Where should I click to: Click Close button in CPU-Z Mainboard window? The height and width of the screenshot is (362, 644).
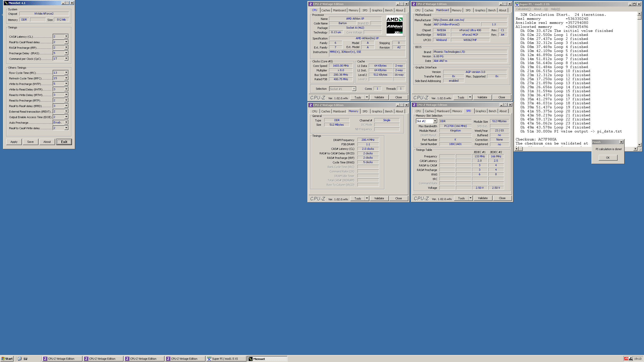pyautogui.click(x=502, y=97)
